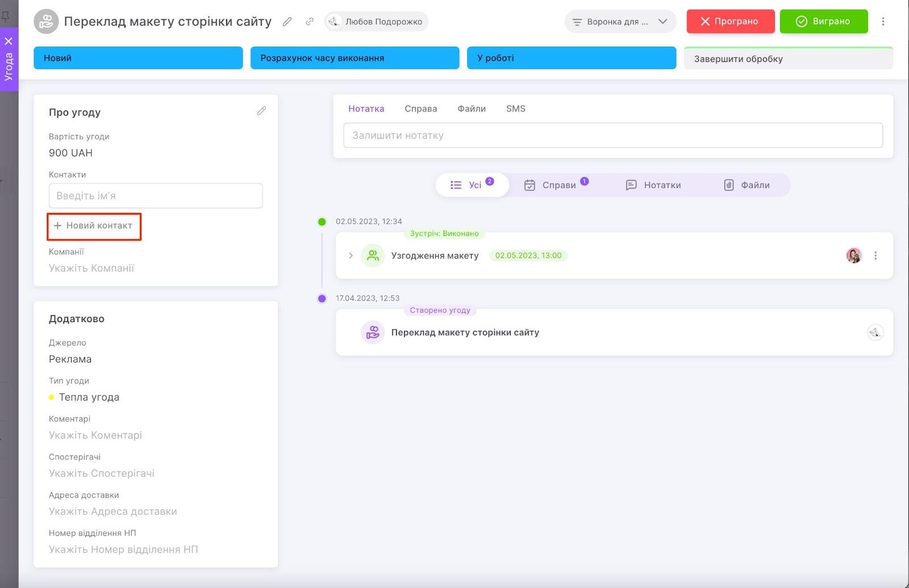Click the user avatar on 'Узгодження макету' row

853,256
